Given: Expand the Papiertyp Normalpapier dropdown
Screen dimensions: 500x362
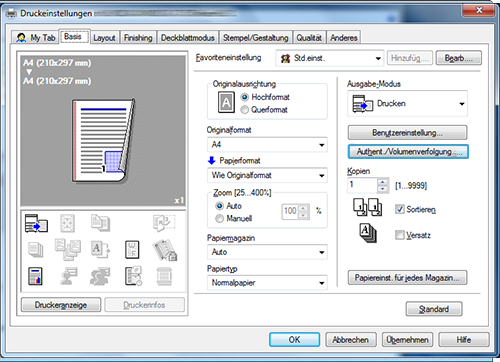Looking at the screenshot, I should tap(267, 283).
